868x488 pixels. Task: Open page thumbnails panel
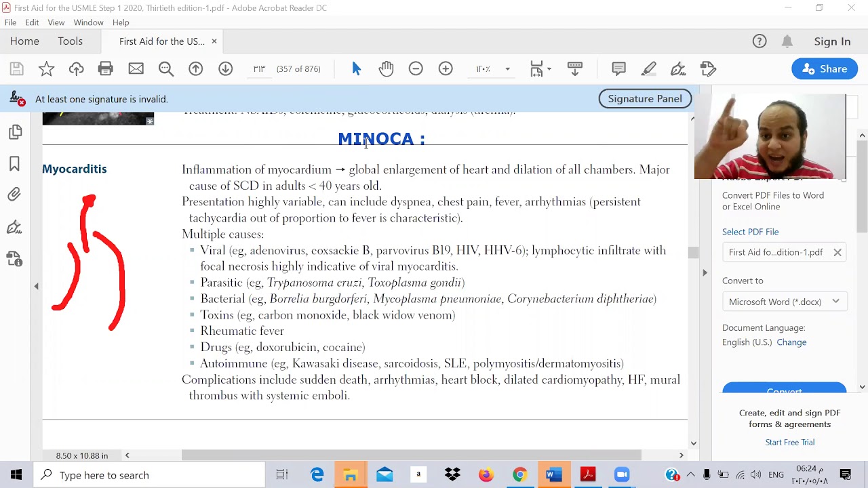coord(15,132)
